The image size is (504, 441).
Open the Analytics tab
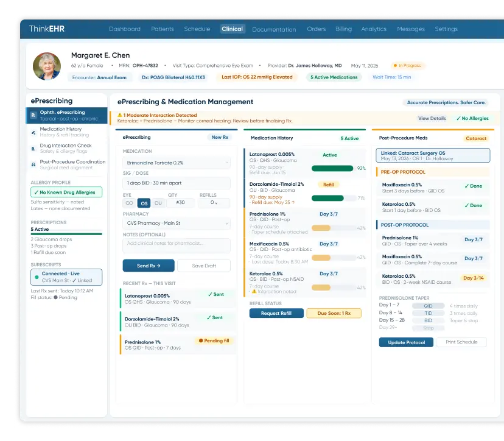[x=374, y=29]
